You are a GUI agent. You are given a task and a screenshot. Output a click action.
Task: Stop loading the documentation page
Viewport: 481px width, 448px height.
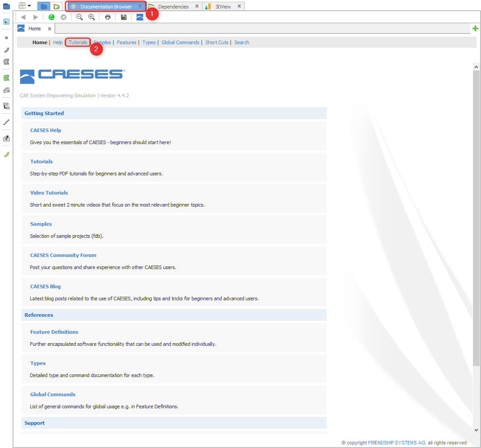(63, 17)
